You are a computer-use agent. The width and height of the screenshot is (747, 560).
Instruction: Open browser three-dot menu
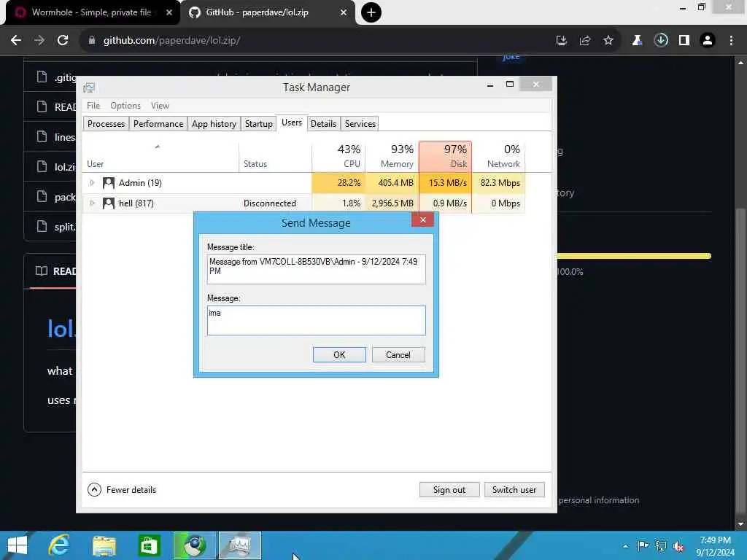point(731,41)
